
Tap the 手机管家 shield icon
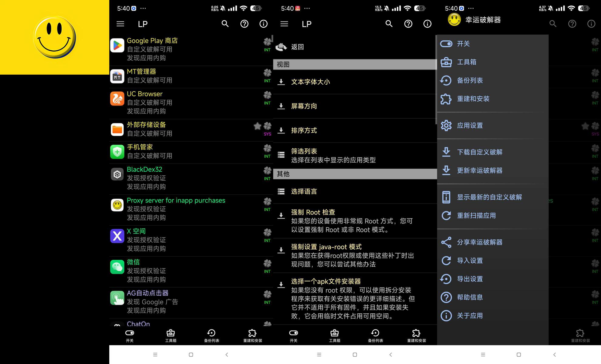coord(117,152)
